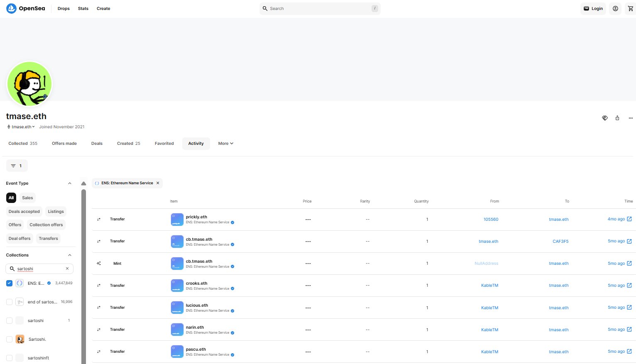Screen dimensions: 636x364
Task: Switch to the Activity tab
Action: pos(196,143)
